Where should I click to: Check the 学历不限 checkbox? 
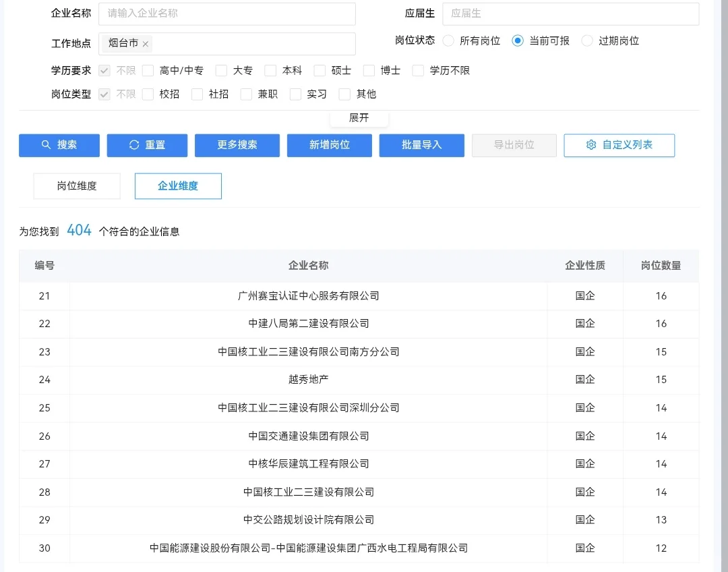[419, 71]
